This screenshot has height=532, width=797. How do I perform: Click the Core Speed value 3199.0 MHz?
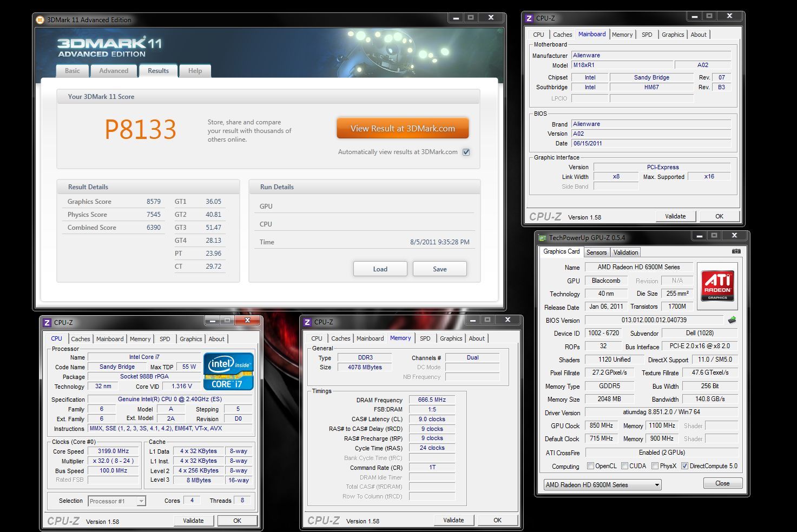point(114,451)
